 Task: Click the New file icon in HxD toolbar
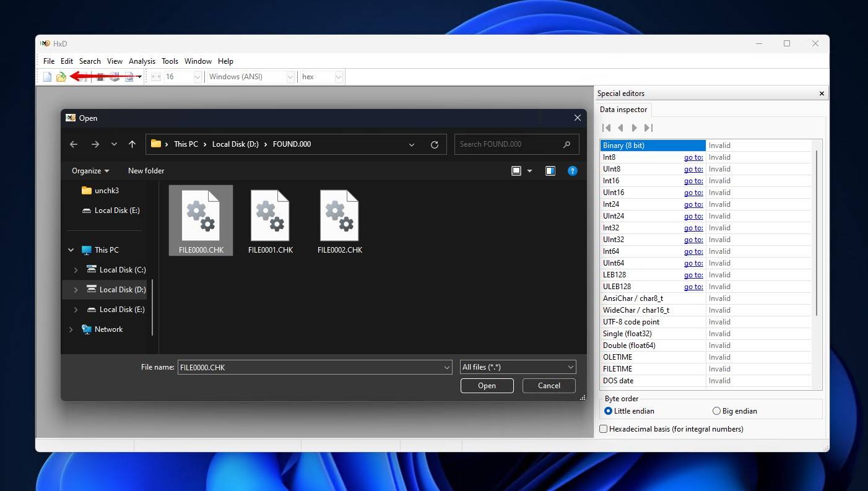tap(47, 77)
